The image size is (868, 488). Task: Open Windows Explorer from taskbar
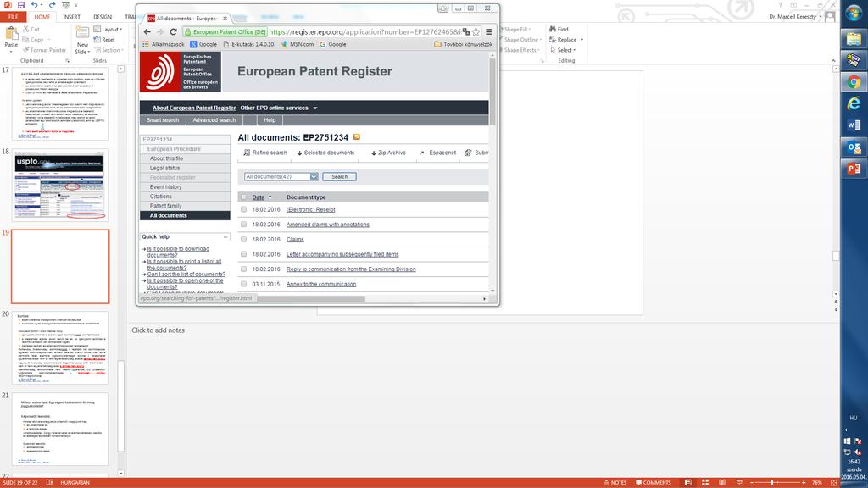pyautogui.click(x=854, y=38)
